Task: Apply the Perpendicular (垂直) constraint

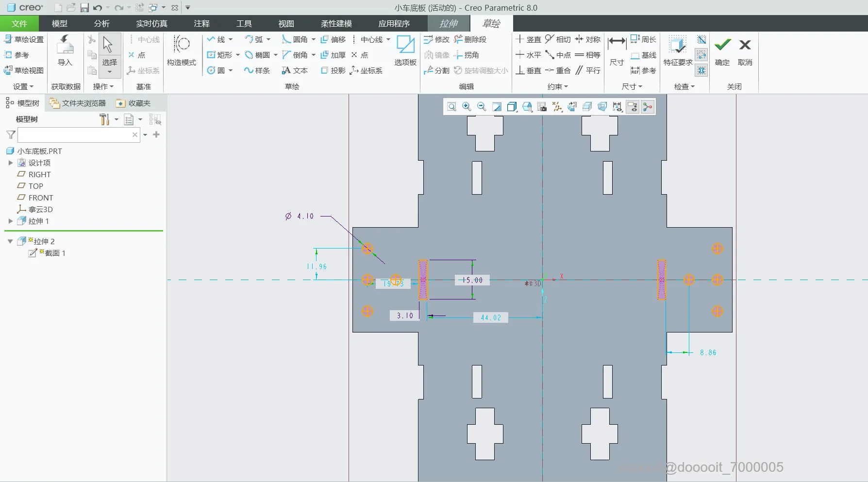Action: (x=528, y=70)
